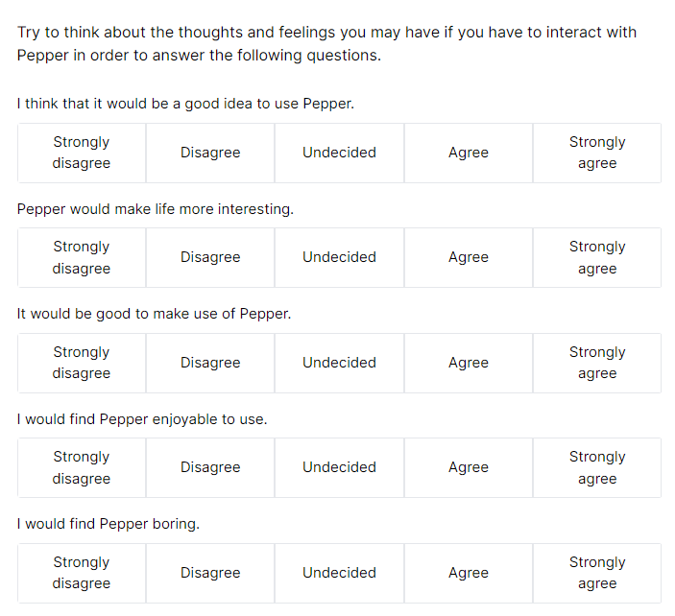Choose Undecided for Pepper makes life more interesting
675x616 pixels.
coord(339,257)
